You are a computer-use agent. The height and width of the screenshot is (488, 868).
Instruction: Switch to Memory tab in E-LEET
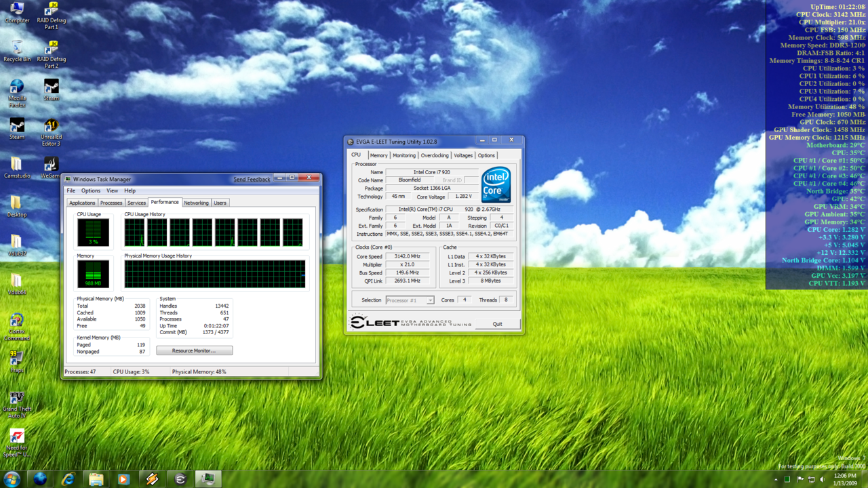[378, 155]
